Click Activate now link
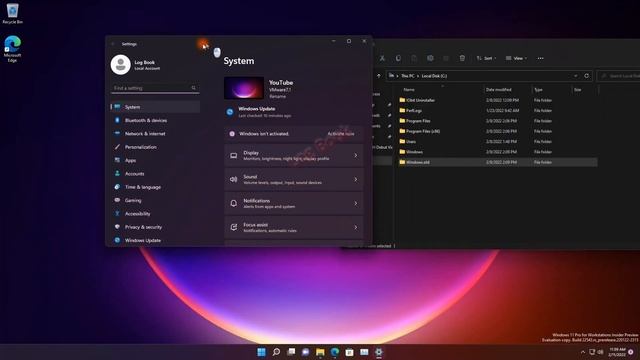Screen dimensions: 640x360 [341, 134]
